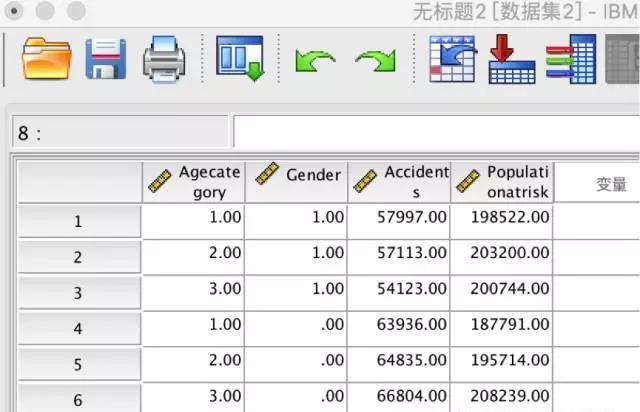Open the Recall recent dialogs icon

(239, 59)
